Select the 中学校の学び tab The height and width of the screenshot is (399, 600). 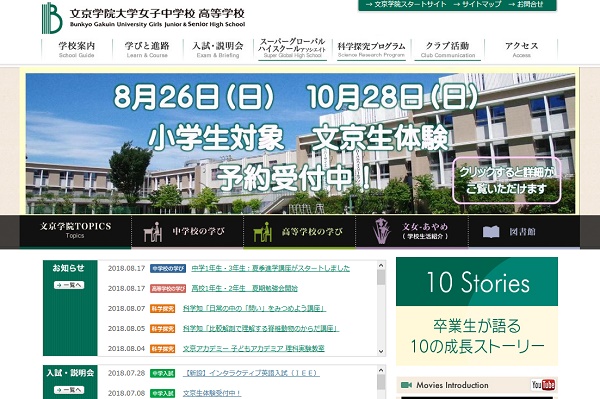[x=187, y=231]
